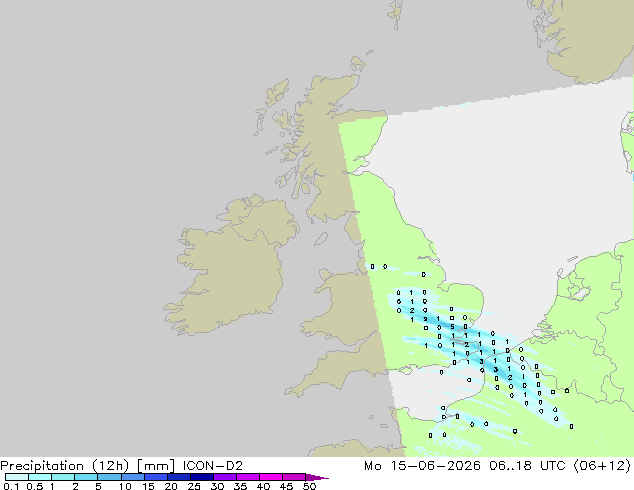Pick the purple 30–35 mm legend swatch
The width and height of the screenshot is (634, 490).
pos(225,477)
